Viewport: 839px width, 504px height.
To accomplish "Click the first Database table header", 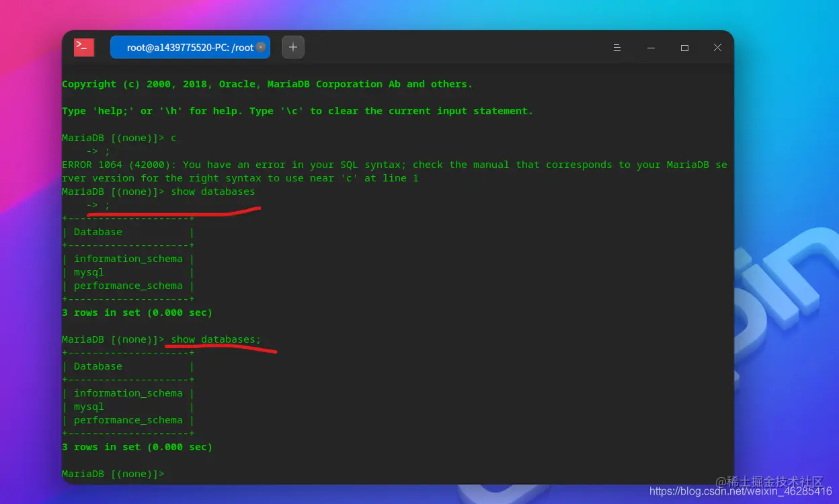I will [98, 232].
